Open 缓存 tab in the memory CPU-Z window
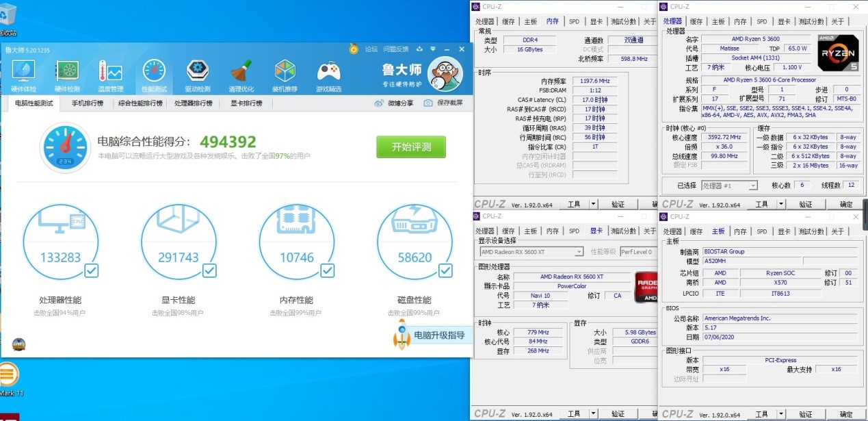 (508, 21)
